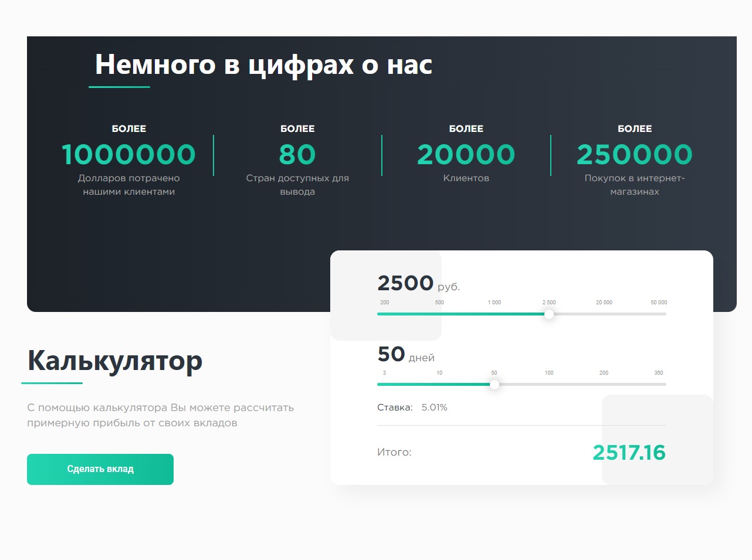This screenshot has width=752, height=560.
Task: Click the 'Калькулятор' heading
Action: pos(115,361)
